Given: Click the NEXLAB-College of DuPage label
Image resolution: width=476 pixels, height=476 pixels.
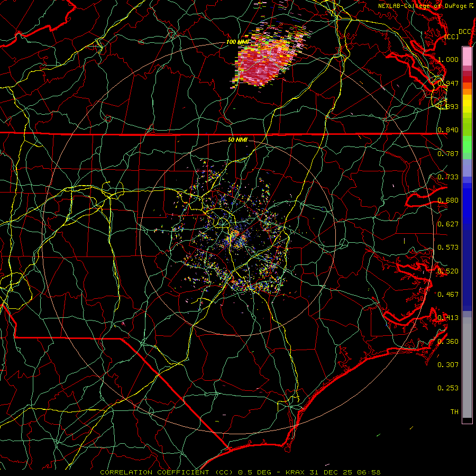Looking at the screenshot, I should tap(422, 6).
